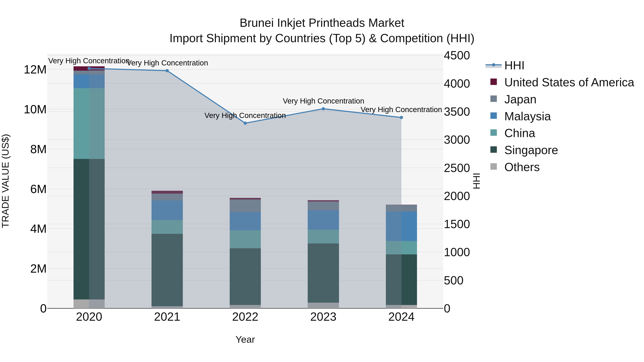The image size is (644, 362).
Task: Click the 4500 HHI tick label
Action: pyautogui.click(x=457, y=55)
